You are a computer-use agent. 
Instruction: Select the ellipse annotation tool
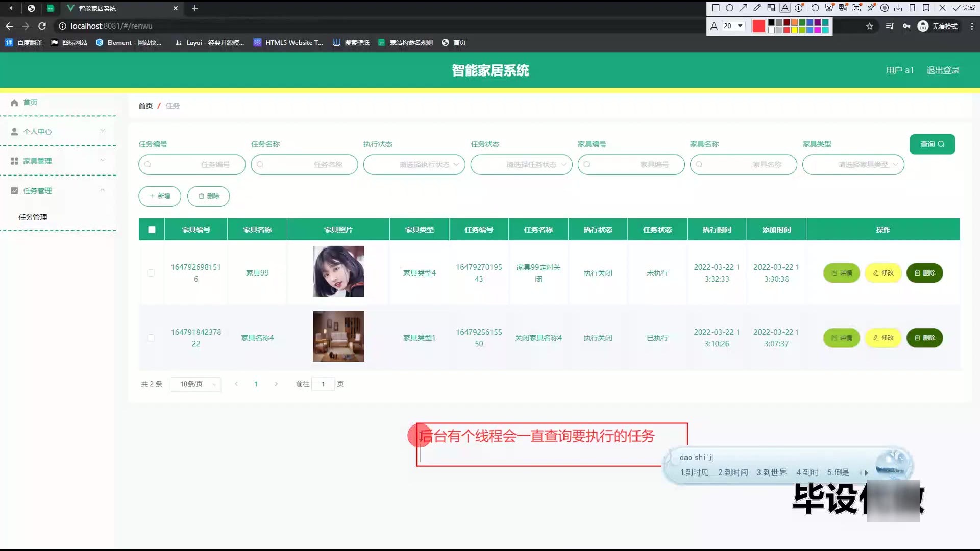point(729,8)
